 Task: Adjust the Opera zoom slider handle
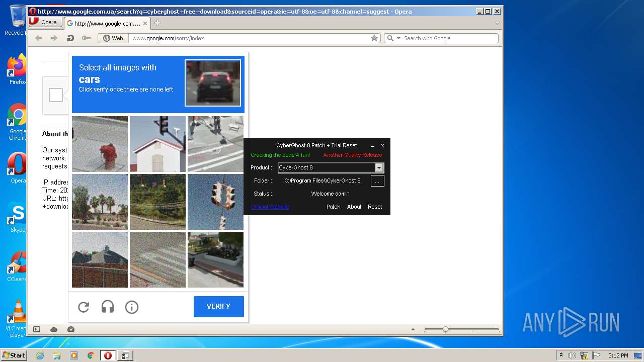click(445, 329)
